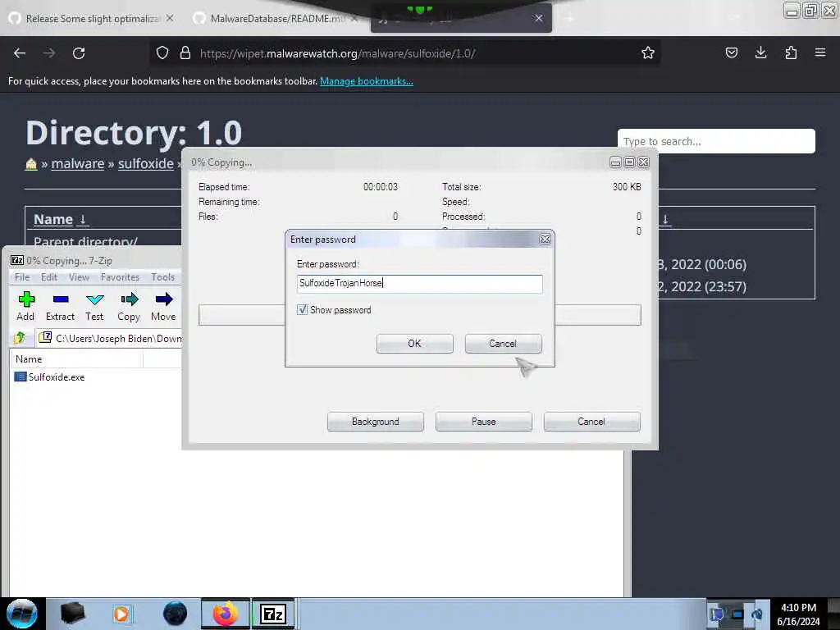Open tracking protection shield icon
840x630 pixels.
pyautogui.click(x=162, y=53)
